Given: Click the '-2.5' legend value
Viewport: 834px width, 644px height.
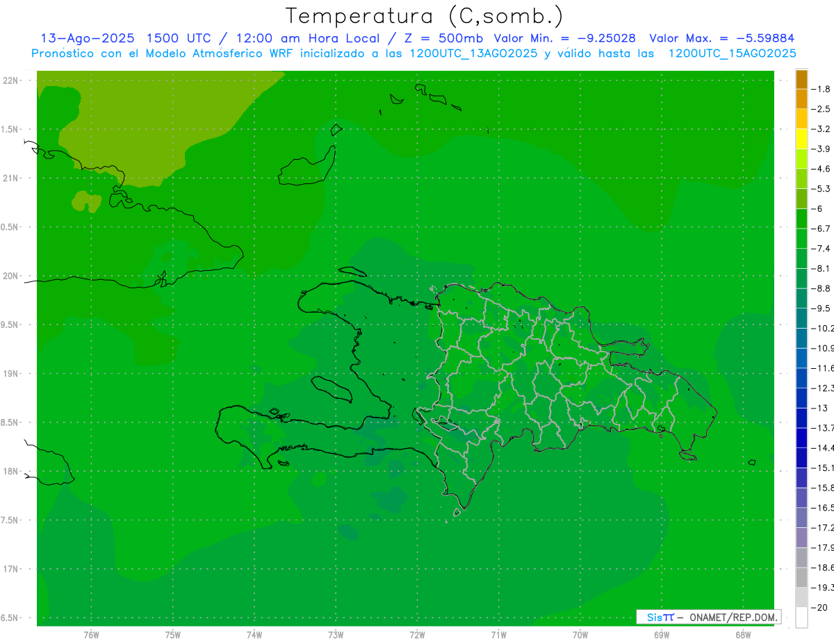Looking at the screenshot, I should pyautogui.click(x=821, y=109).
